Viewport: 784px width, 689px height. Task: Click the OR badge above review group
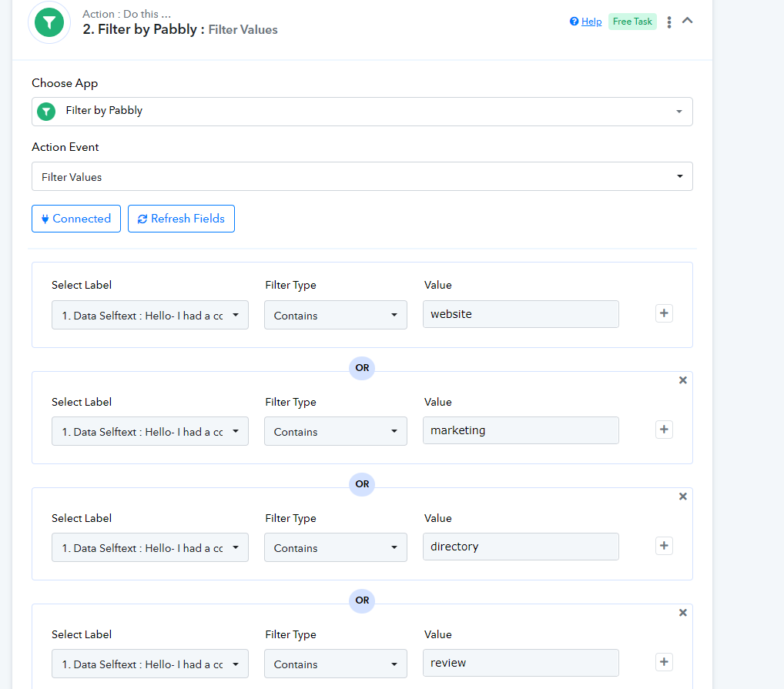pyautogui.click(x=362, y=600)
